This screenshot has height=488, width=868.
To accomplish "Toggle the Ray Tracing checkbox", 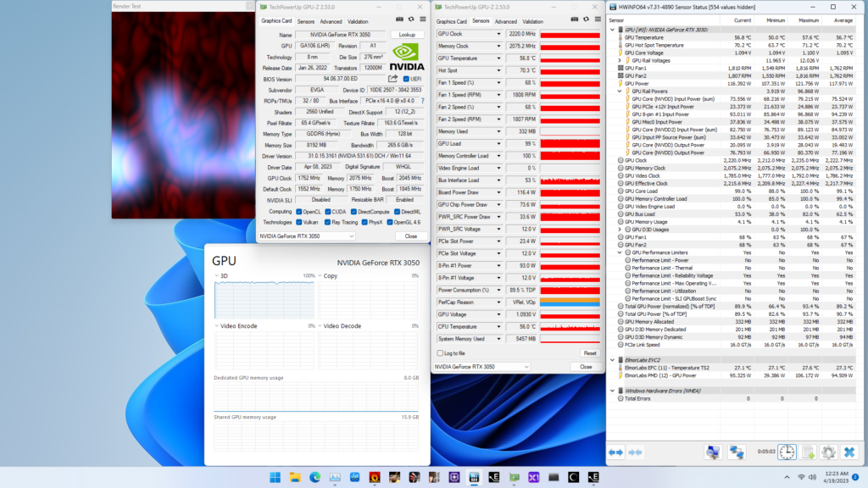I will click(x=328, y=223).
